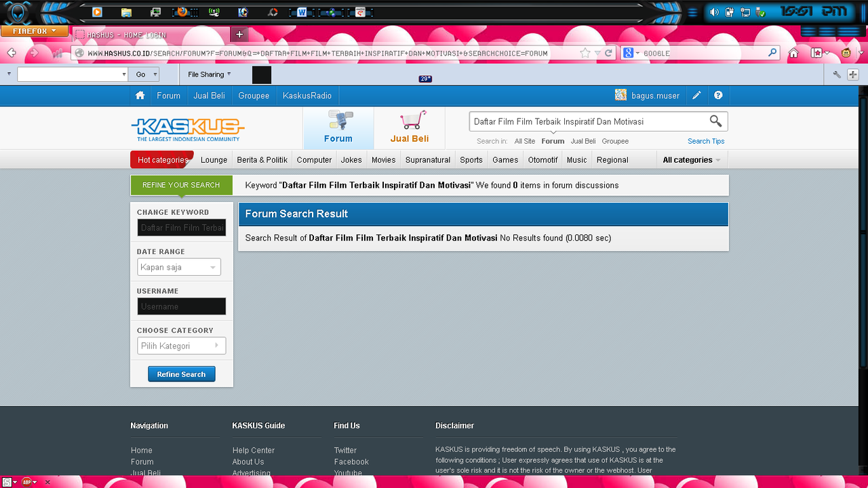Bookmark this page with the star icon
This screenshot has width=868, height=488.
tap(585, 53)
